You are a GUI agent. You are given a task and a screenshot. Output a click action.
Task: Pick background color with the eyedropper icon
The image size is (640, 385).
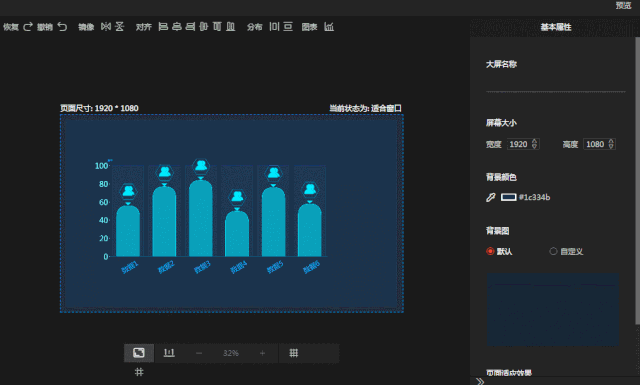click(491, 198)
